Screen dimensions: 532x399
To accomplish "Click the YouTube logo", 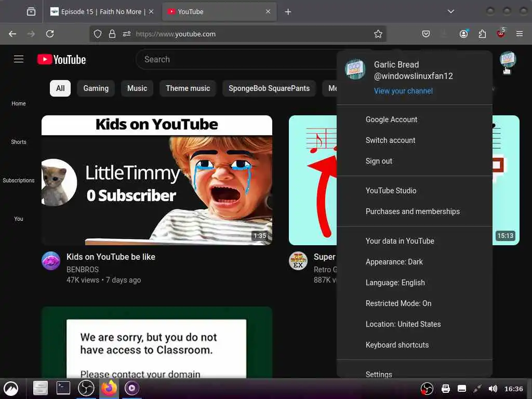I will 61,59.
